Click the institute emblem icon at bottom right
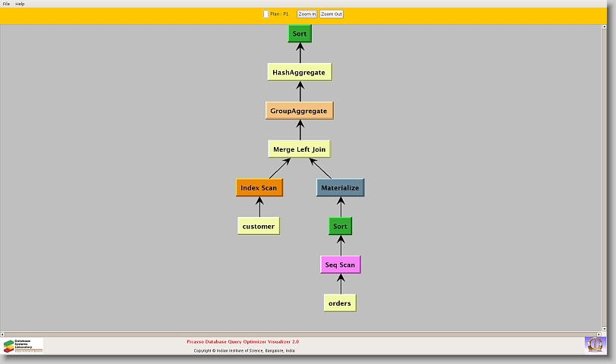 coord(596,344)
